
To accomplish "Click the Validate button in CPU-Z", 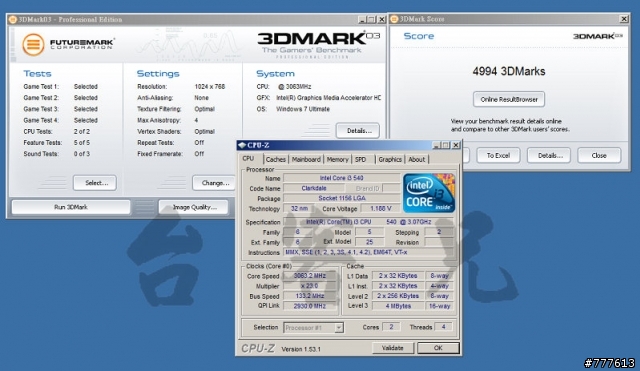I will (x=393, y=348).
